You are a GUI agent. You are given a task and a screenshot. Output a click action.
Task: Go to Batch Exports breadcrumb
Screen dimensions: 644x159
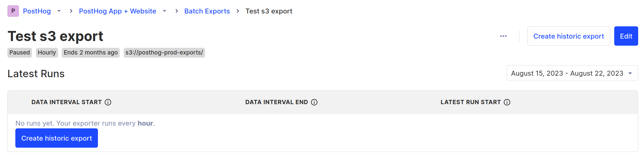coord(207,11)
